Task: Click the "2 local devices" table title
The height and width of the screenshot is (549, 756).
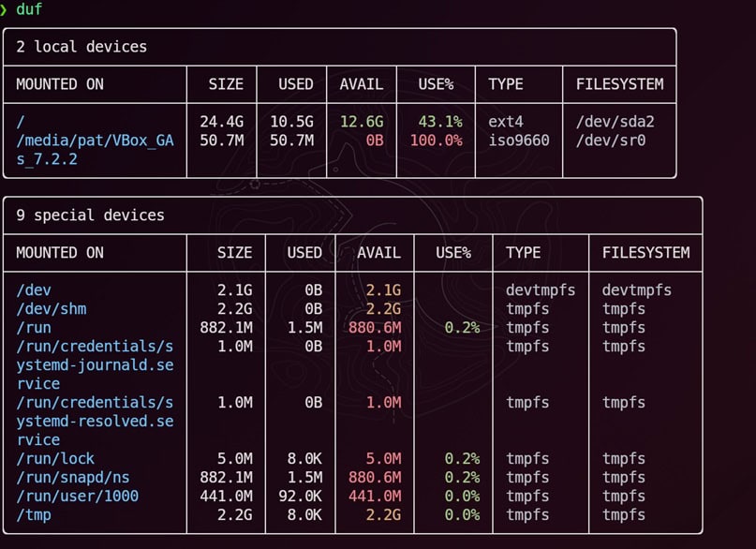Action: (82, 46)
